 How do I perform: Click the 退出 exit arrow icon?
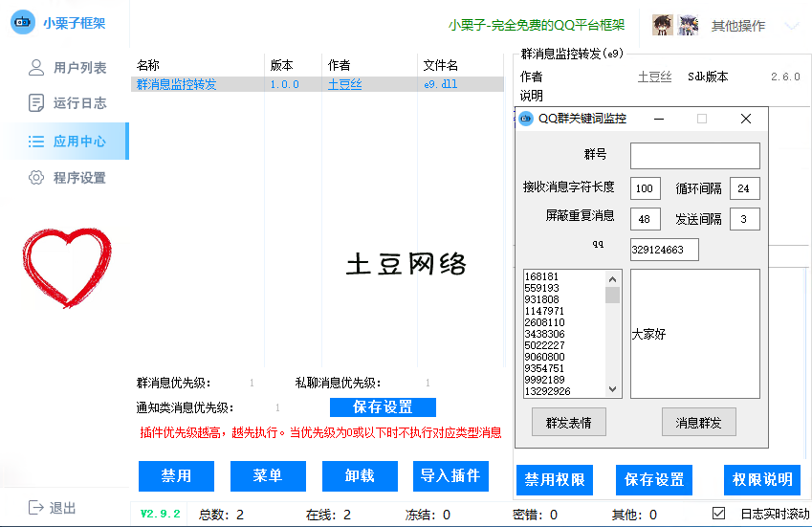point(36,507)
